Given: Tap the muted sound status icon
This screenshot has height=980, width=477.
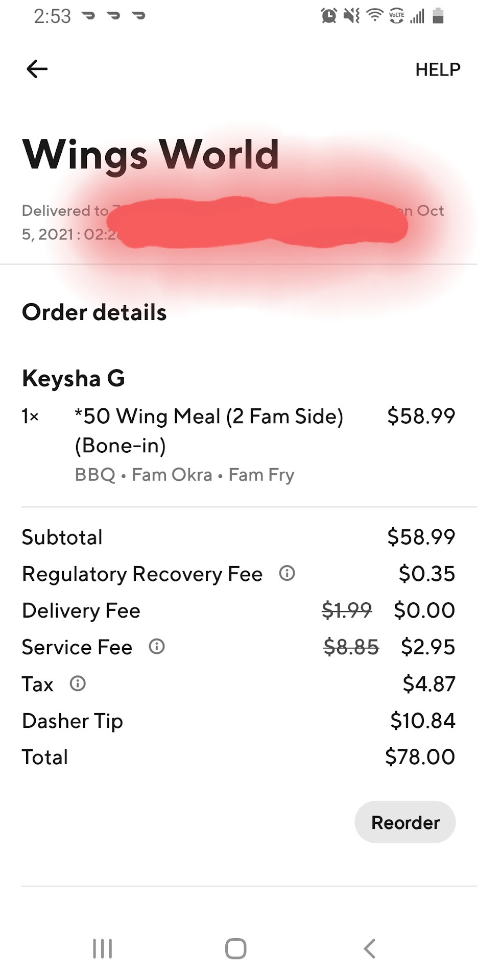Looking at the screenshot, I should coord(351,16).
